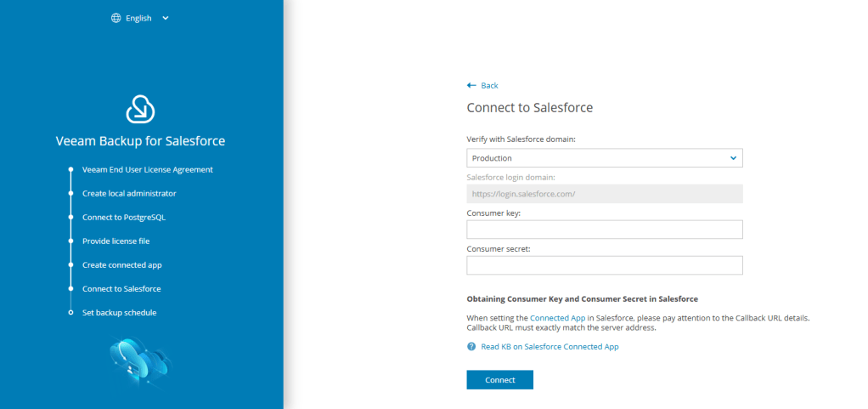Click the cloud illustration at sidebar bottom
Image resolution: width=868 pixels, height=409 pixels.
pos(140,360)
